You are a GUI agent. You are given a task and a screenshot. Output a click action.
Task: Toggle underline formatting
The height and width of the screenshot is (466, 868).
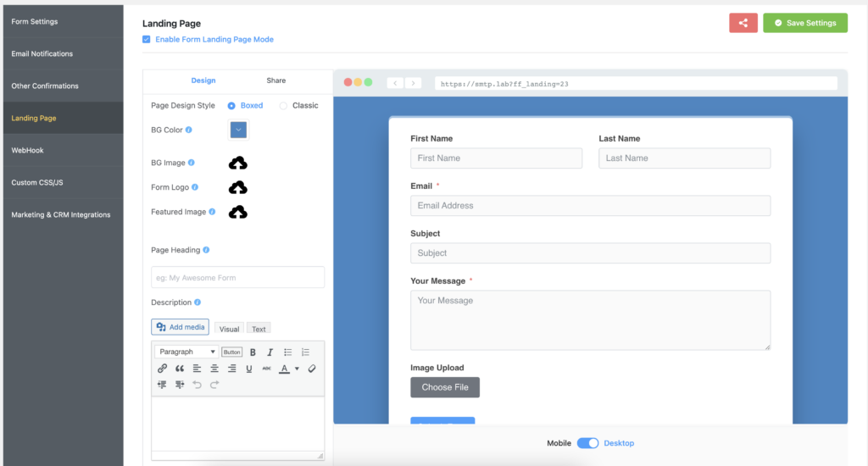[249, 368]
